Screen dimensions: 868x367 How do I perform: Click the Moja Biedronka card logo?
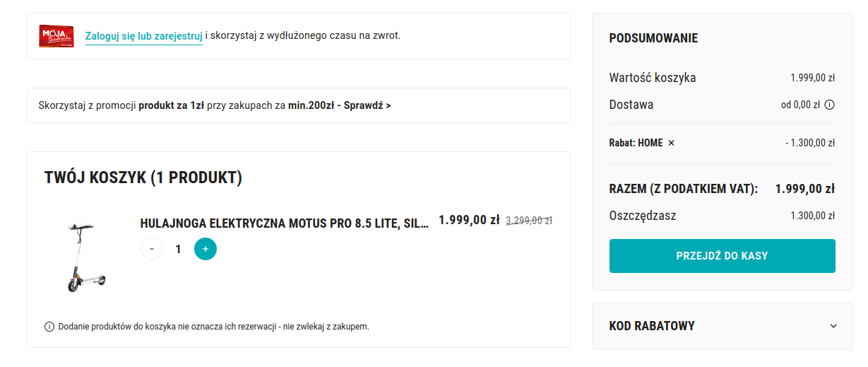pyautogui.click(x=57, y=36)
